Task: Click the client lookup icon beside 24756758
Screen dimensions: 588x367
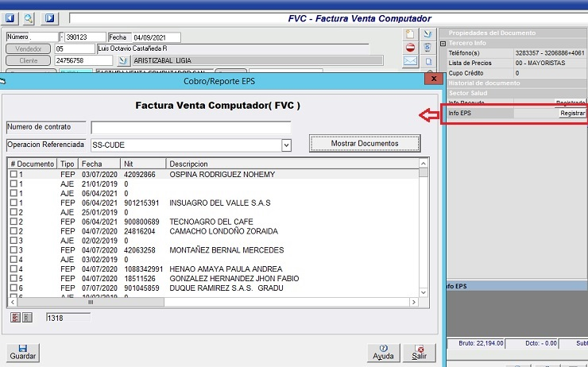Action: tap(123, 60)
